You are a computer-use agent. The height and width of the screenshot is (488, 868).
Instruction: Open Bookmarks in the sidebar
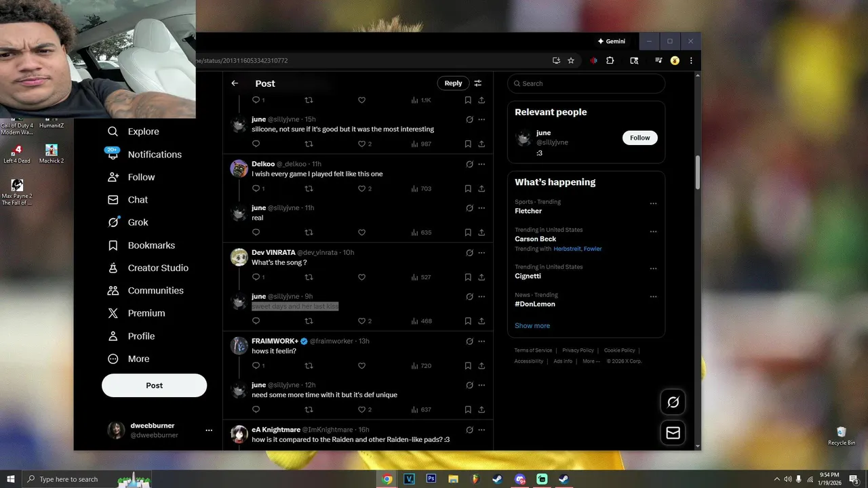pos(142,245)
